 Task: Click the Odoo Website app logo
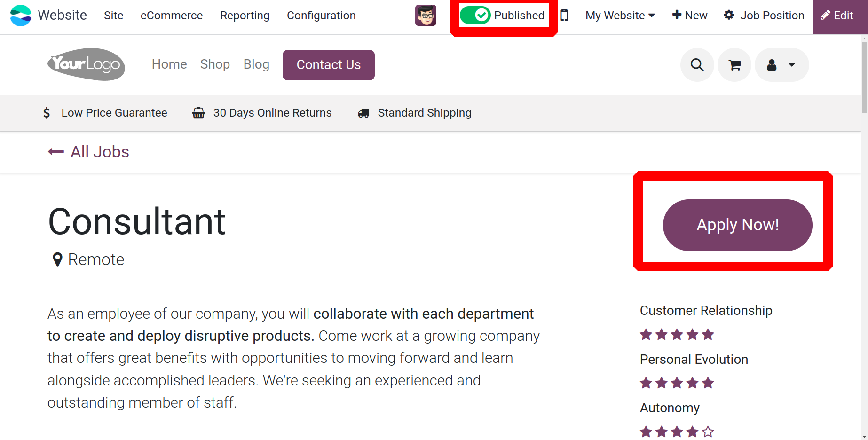[x=21, y=16]
